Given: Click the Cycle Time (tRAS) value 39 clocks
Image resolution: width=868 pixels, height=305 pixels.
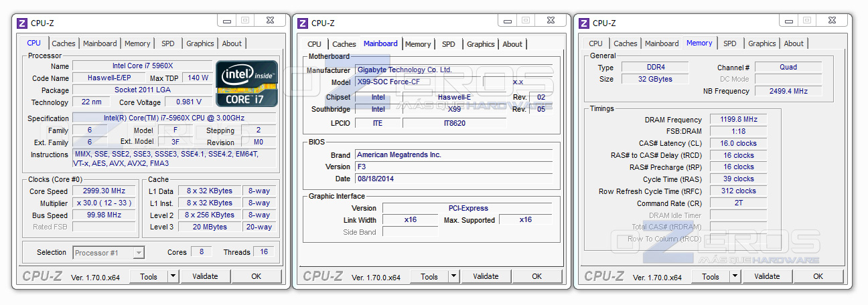Looking at the screenshot, I should click(x=738, y=179).
